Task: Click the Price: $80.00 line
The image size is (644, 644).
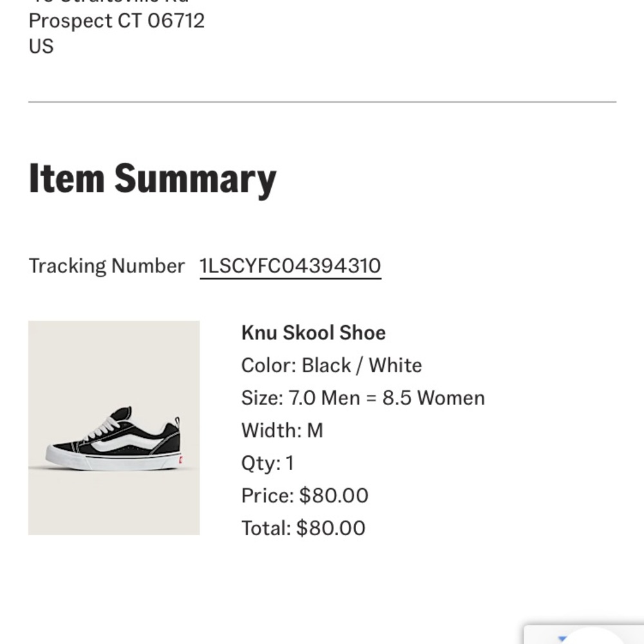Action: 305,495
